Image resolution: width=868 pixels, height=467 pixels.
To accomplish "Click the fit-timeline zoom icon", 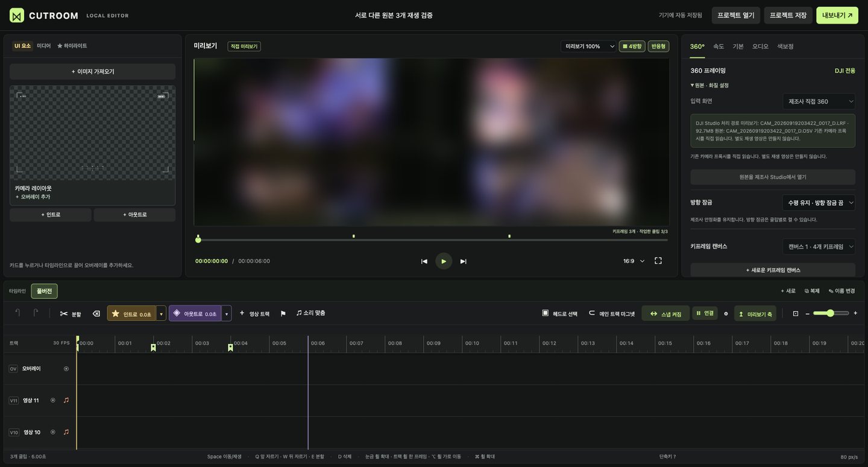I will click(x=796, y=313).
